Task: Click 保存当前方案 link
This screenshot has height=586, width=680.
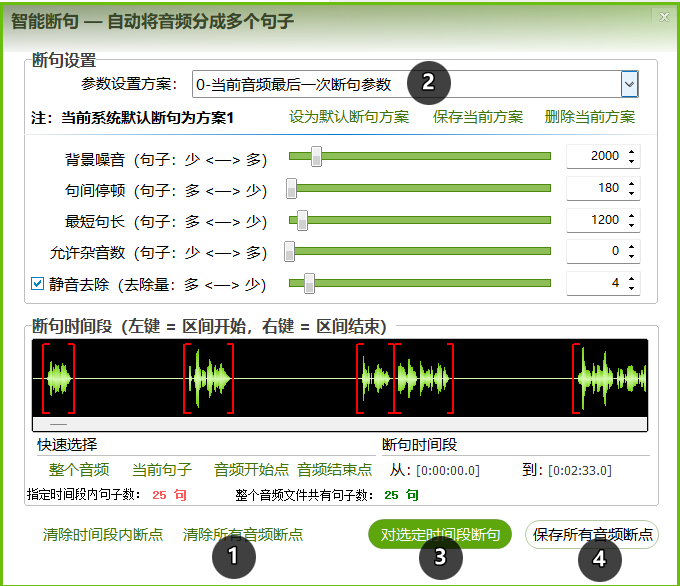Action: tap(478, 117)
